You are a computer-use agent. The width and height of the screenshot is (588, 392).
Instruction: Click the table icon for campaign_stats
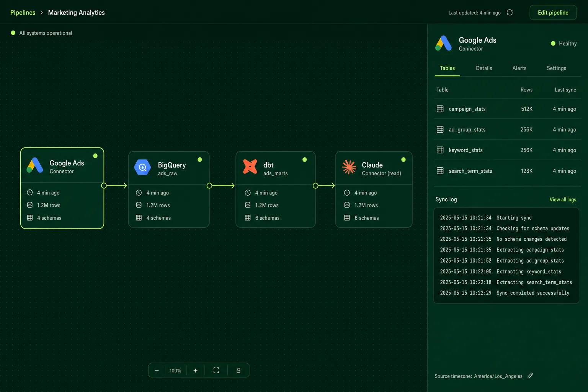pyautogui.click(x=440, y=109)
